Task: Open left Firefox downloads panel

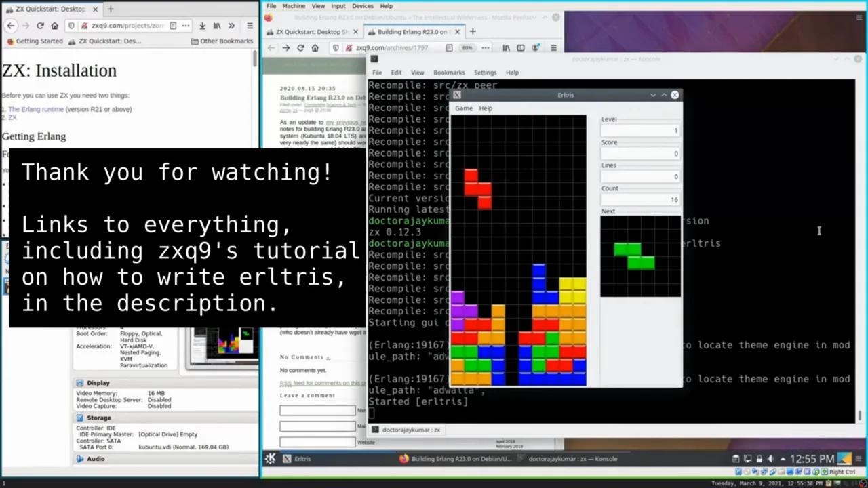Action: point(202,26)
